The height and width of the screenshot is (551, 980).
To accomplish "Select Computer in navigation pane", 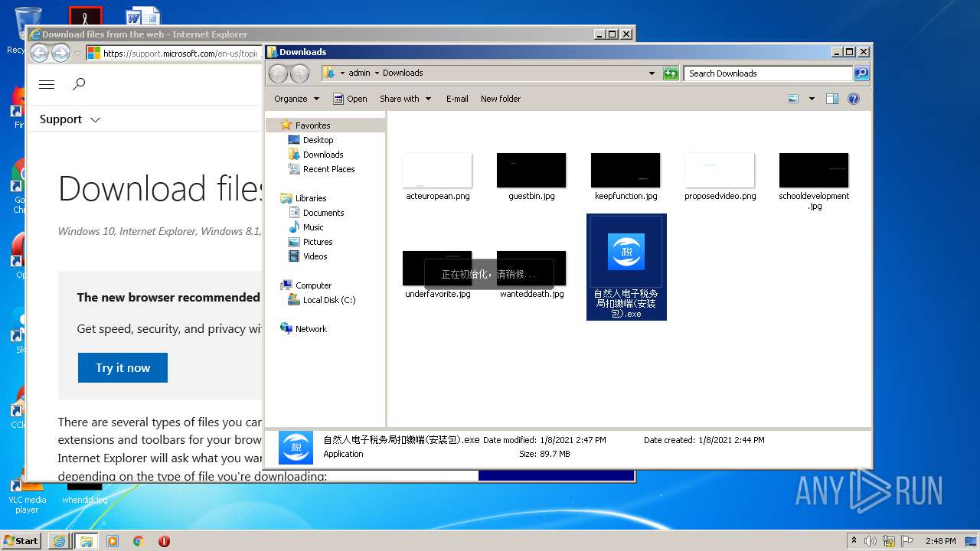I will pyautogui.click(x=313, y=285).
